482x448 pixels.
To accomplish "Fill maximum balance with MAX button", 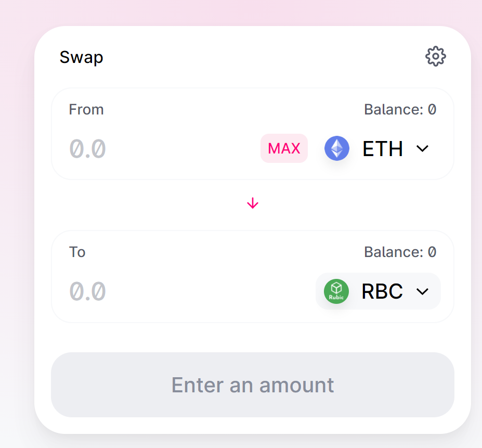I will pyautogui.click(x=284, y=148).
